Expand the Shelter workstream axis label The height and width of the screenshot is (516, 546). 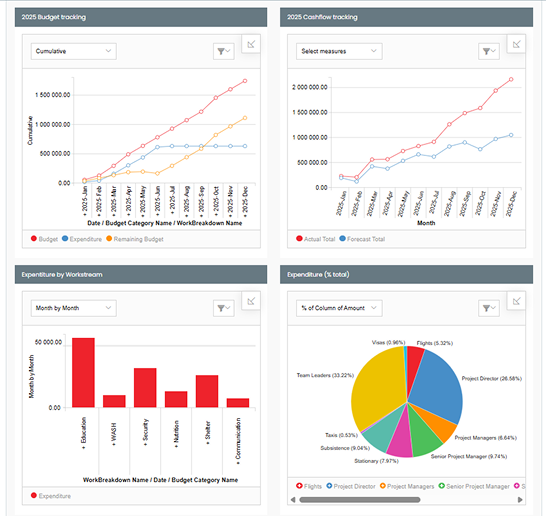pyautogui.click(x=208, y=433)
